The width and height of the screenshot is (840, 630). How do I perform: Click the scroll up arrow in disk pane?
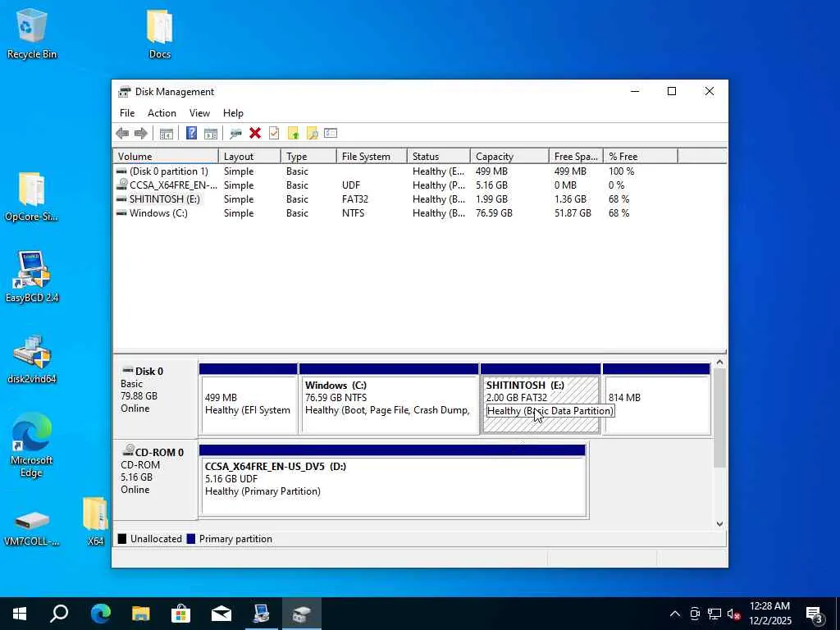click(719, 363)
